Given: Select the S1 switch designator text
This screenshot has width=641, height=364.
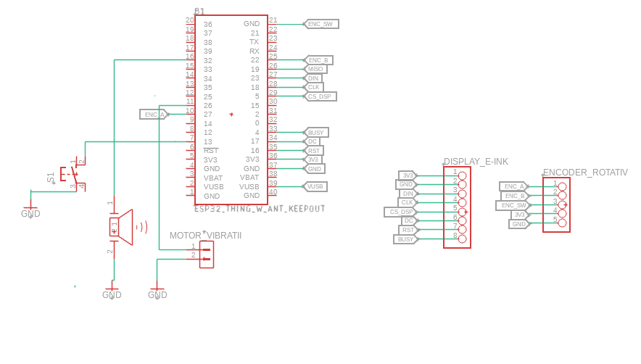Looking at the screenshot, I should 50,178.
